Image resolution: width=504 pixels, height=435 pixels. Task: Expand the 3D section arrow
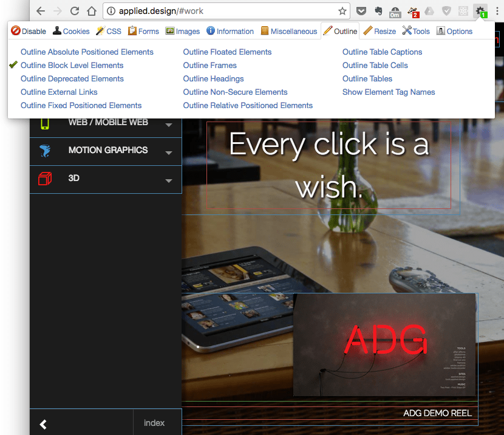click(x=169, y=181)
